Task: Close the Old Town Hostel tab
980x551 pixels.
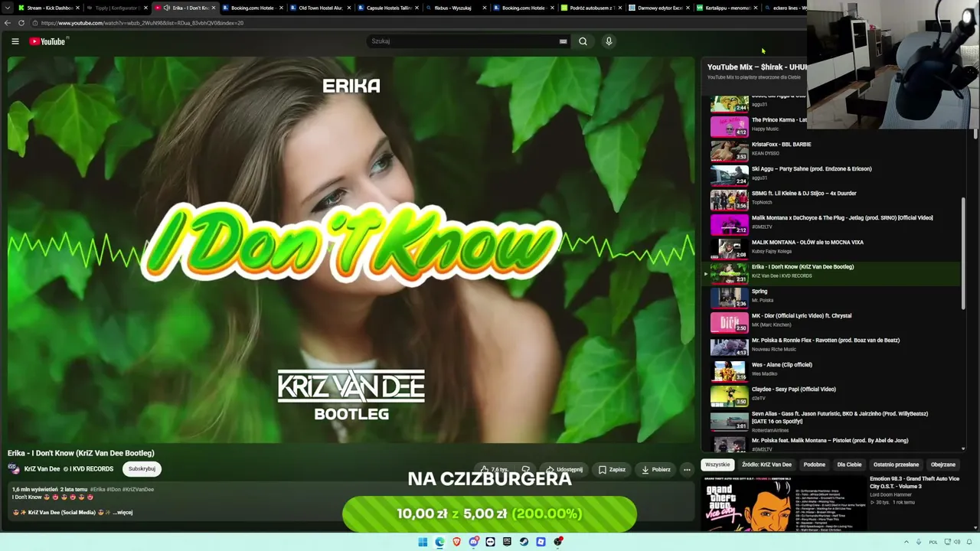Action: 349,8
